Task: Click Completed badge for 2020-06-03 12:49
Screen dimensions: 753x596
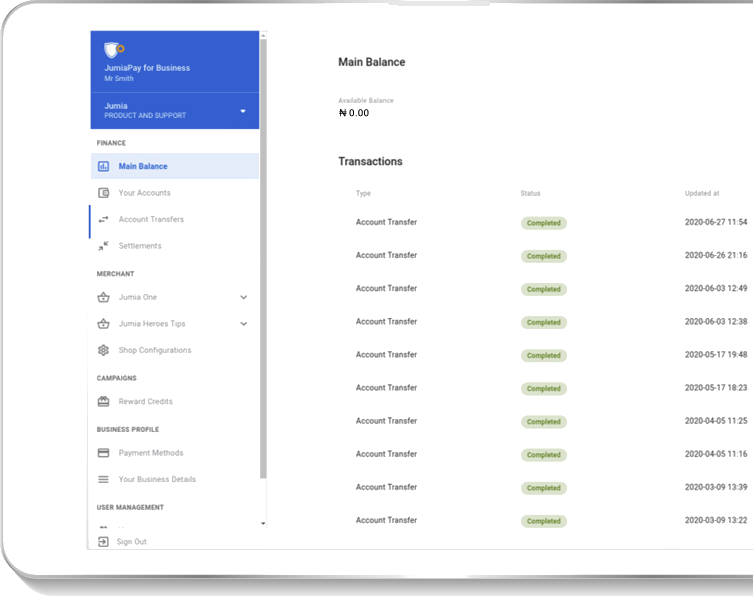Action: click(x=544, y=289)
